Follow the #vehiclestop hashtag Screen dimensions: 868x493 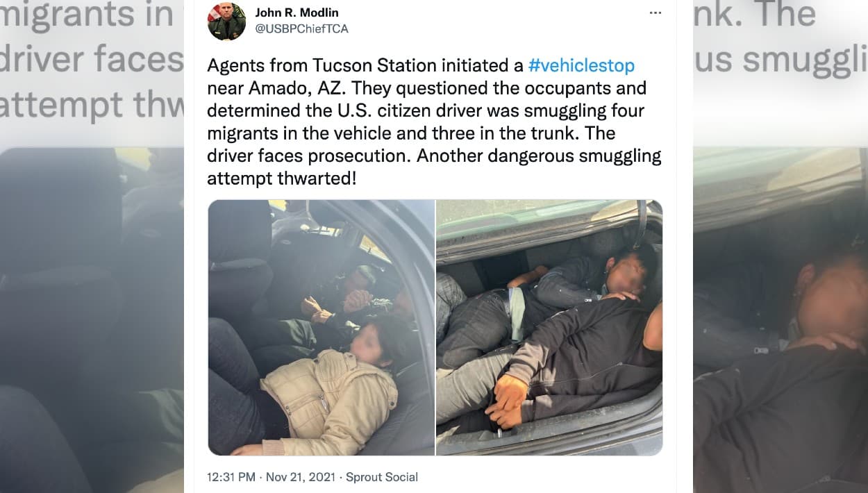581,66
